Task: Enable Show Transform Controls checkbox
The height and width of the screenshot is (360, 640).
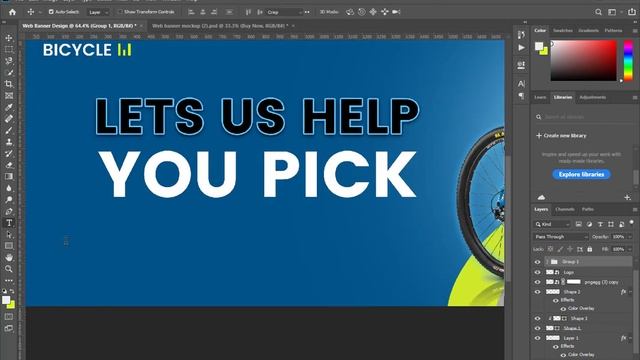Action: (x=120, y=12)
